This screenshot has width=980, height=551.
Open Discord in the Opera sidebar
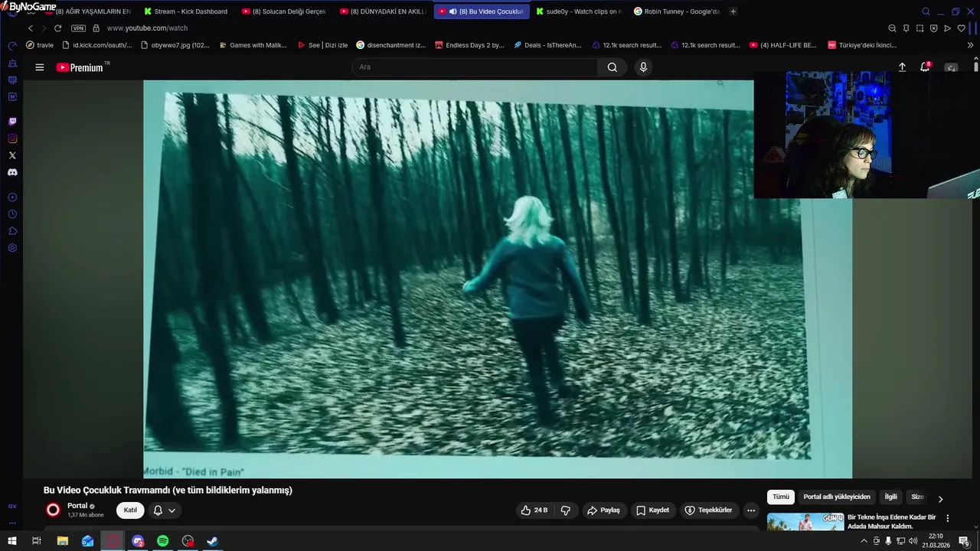click(x=12, y=172)
